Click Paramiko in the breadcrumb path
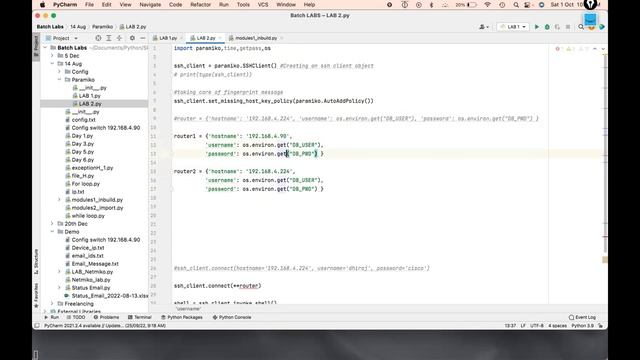The width and height of the screenshot is (640, 360). (x=102, y=27)
